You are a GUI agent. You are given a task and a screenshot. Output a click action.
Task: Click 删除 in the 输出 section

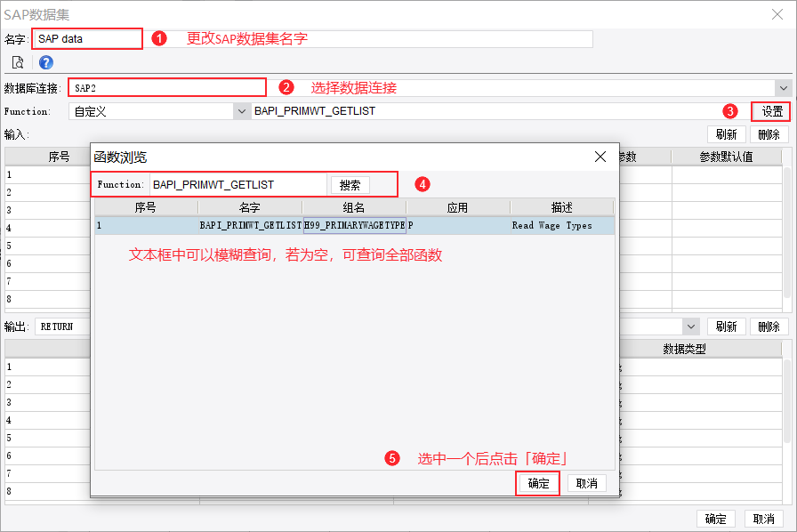[x=769, y=326]
